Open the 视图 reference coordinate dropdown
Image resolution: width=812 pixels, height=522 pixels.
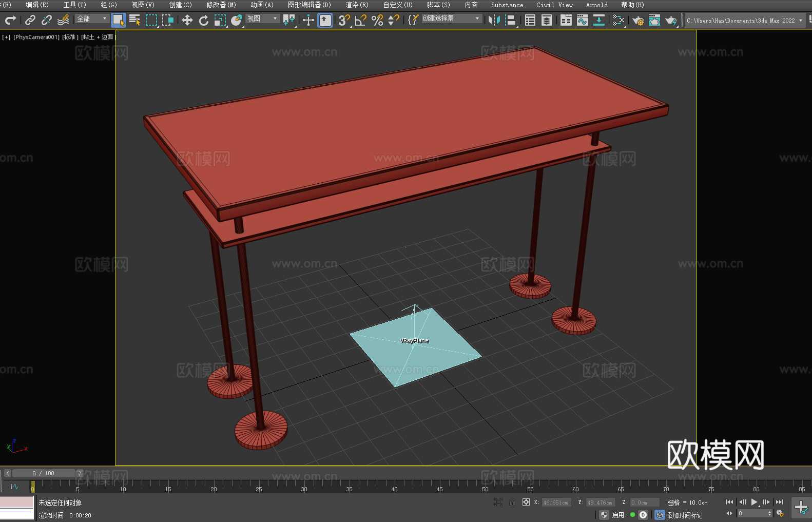tap(262, 18)
